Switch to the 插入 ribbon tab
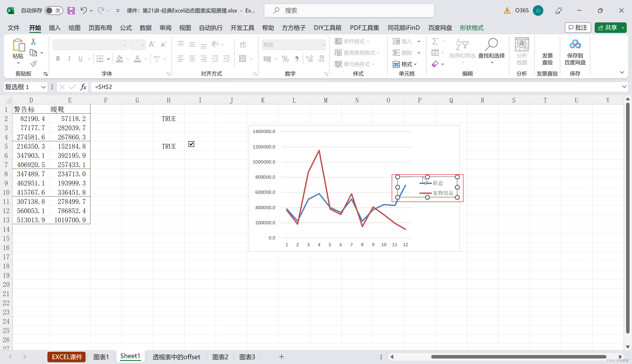 (55, 28)
